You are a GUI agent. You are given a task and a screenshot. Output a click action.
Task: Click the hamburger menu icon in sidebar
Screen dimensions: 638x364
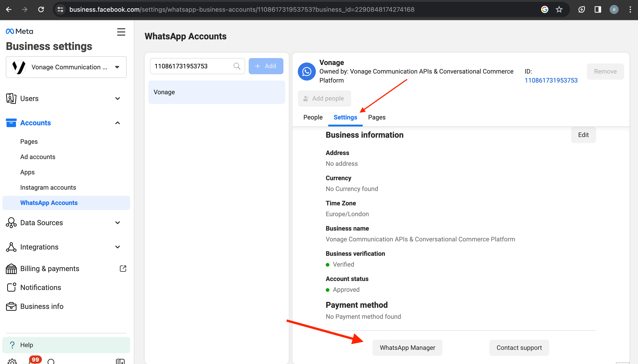coord(121,32)
